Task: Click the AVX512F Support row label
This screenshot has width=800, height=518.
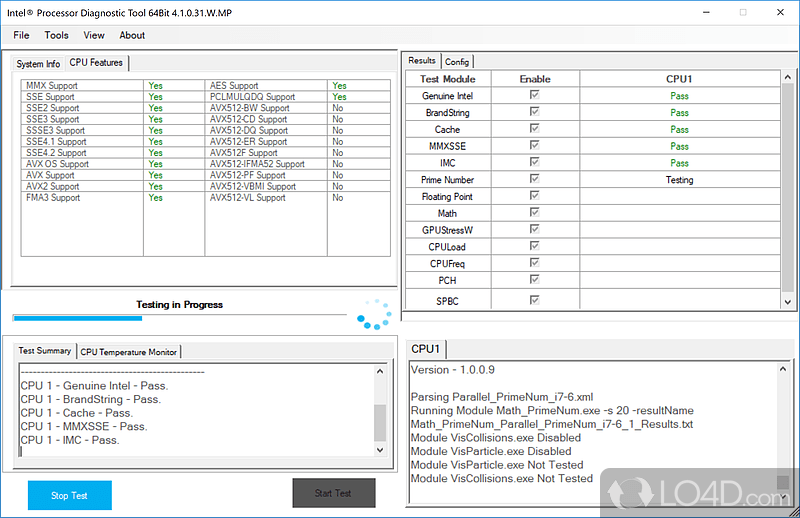Action: point(243,153)
